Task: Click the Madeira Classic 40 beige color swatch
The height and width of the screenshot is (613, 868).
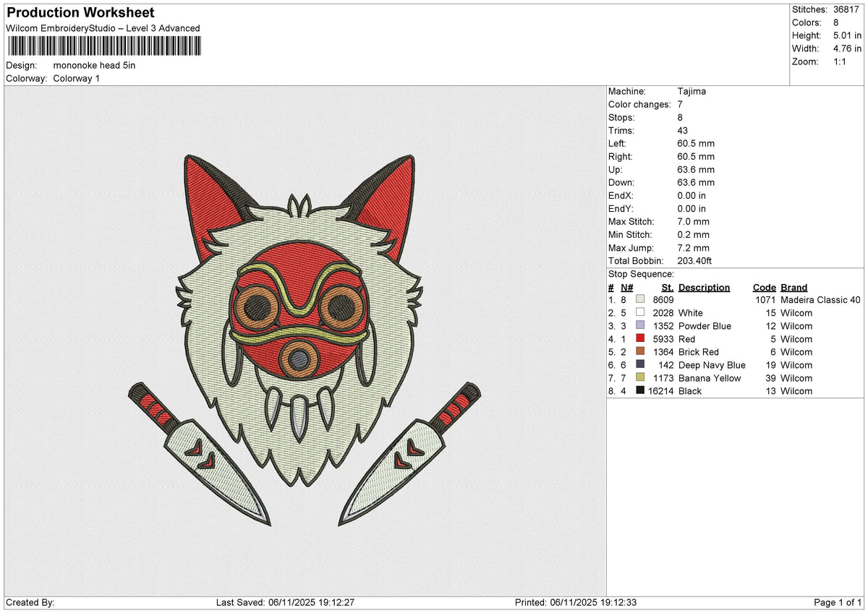Action: click(x=640, y=300)
